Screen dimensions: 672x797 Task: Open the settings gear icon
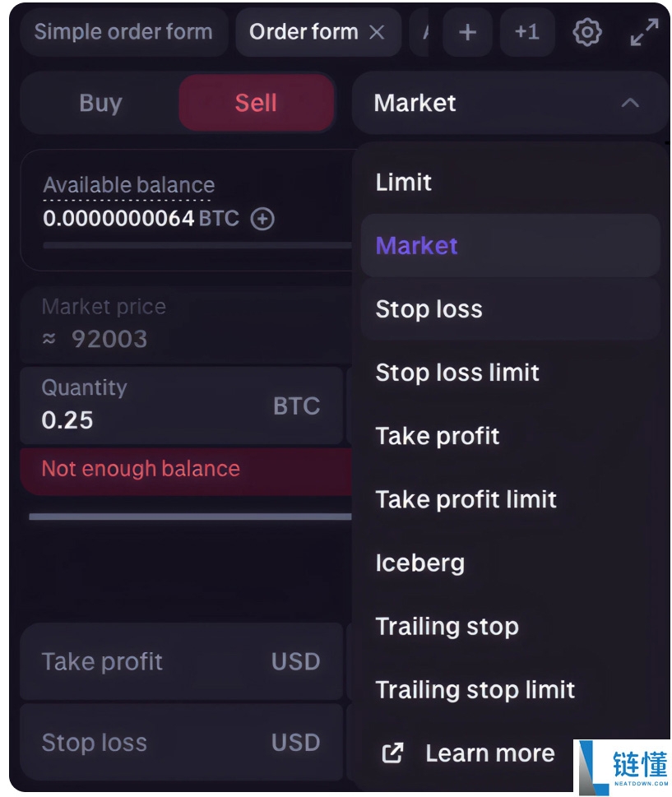tap(586, 33)
